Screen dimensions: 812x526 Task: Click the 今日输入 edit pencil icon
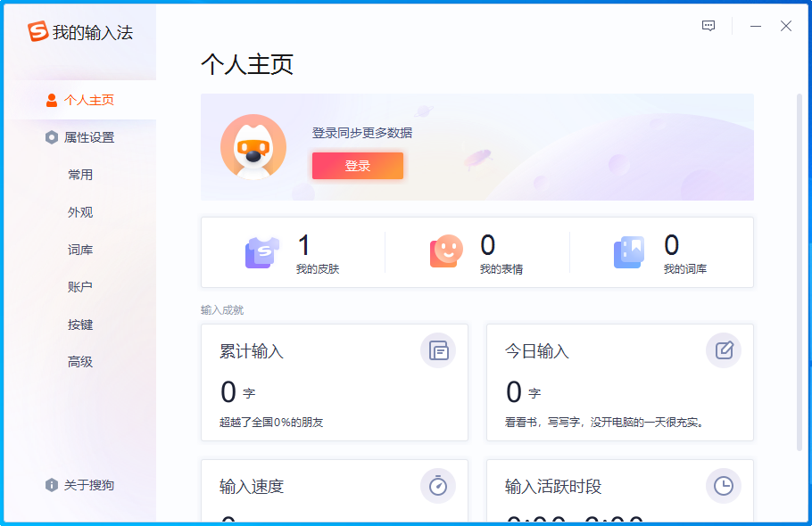(x=724, y=350)
